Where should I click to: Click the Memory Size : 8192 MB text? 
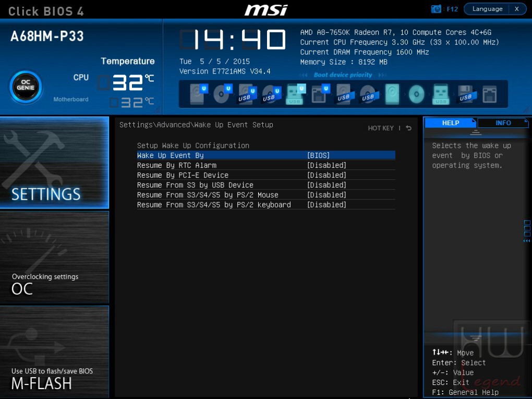click(x=344, y=62)
